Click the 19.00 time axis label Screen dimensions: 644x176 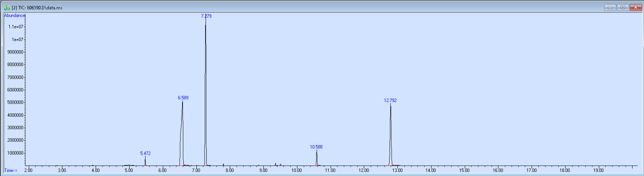[x=598, y=170]
